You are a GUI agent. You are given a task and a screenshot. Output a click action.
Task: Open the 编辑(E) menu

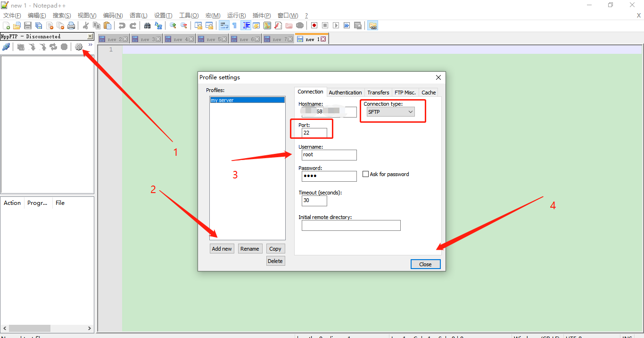click(x=37, y=16)
